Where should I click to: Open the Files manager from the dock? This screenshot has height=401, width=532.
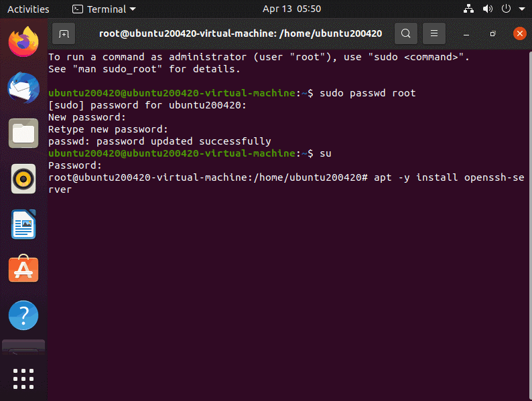(23, 133)
